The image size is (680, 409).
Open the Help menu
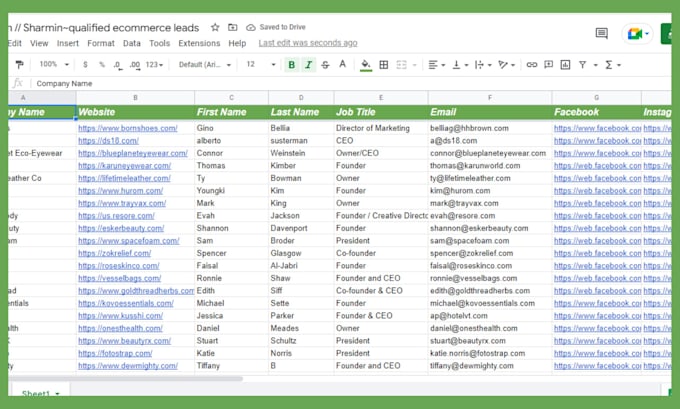237,43
